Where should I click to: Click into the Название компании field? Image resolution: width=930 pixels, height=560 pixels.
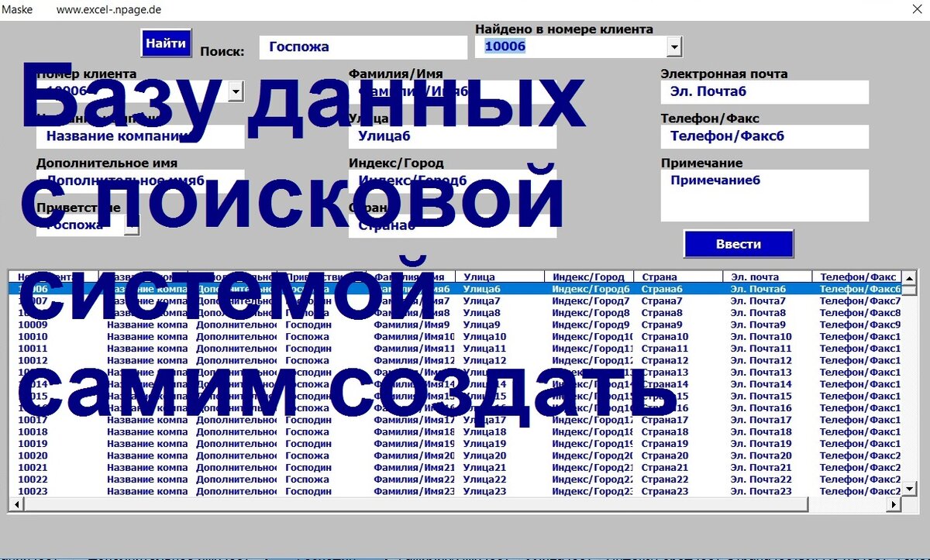(140, 136)
